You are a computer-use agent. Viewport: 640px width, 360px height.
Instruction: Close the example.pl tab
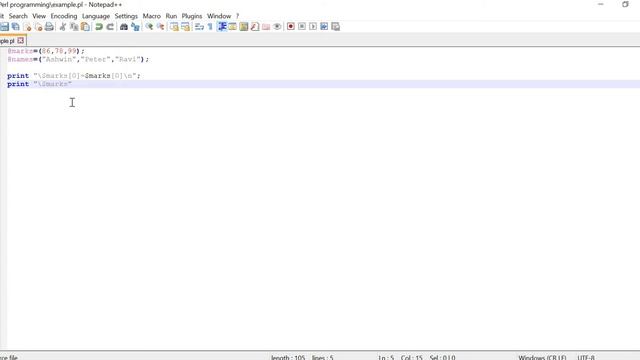coord(20,40)
